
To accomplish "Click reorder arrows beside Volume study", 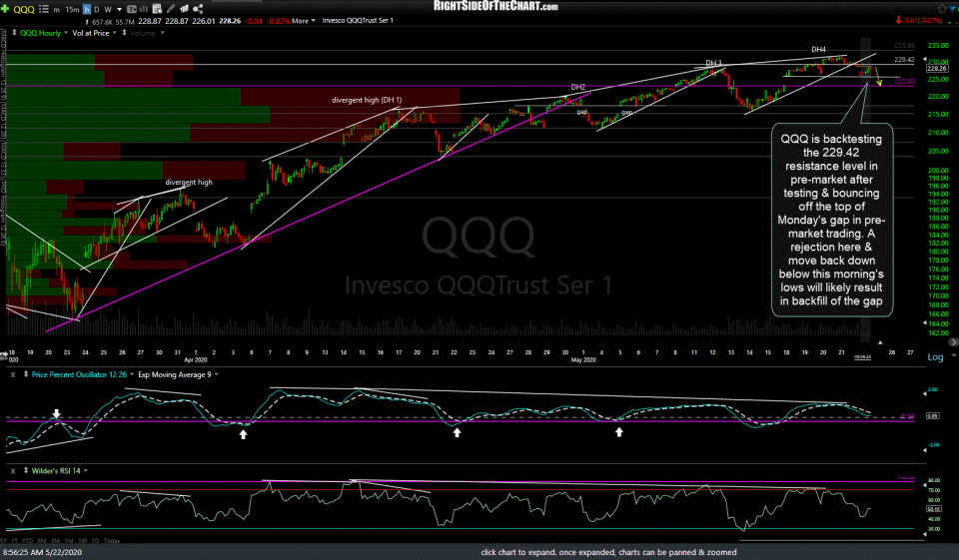I will coord(124,33).
